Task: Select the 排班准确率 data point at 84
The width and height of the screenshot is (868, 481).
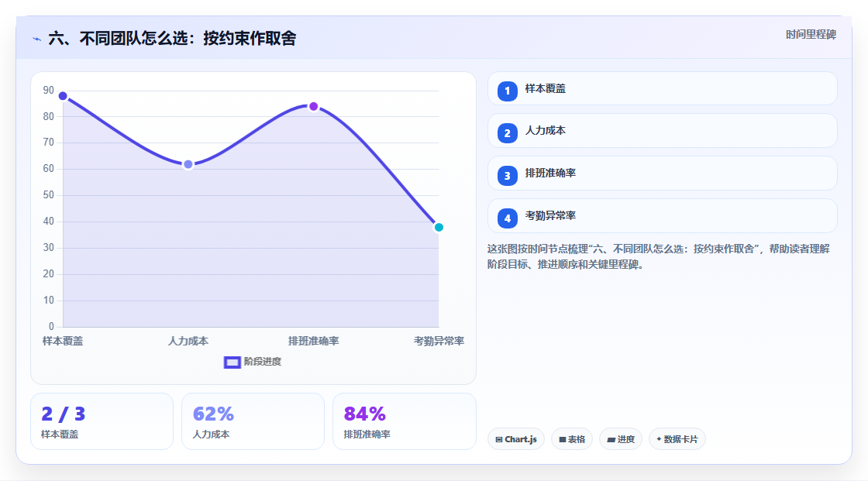Action: click(313, 106)
